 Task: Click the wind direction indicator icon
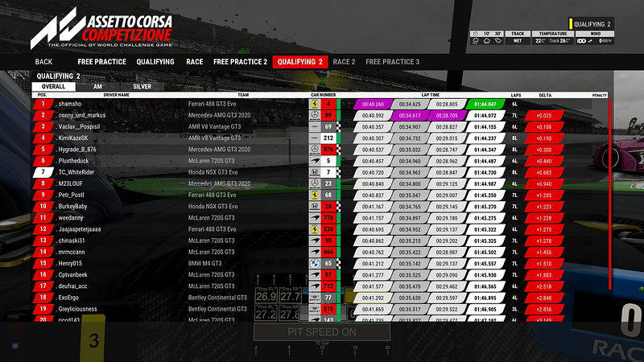[x=590, y=41]
